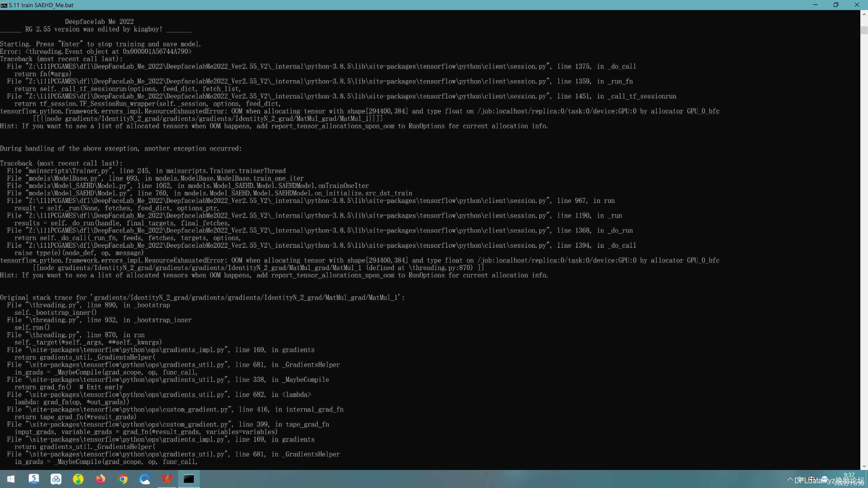Open the cmd icon system menu in title bar
The height and width of the screenshot is (488, 868).
click(4, 5)
